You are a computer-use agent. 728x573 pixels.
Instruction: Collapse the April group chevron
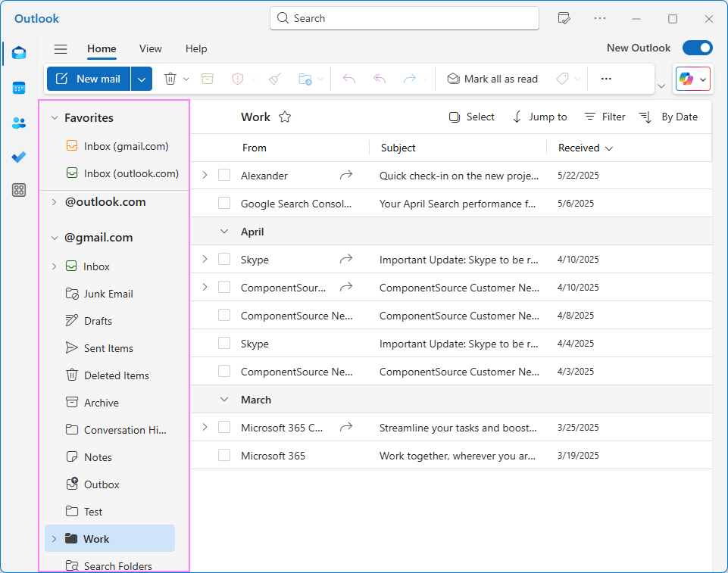(x=224, y=232)
